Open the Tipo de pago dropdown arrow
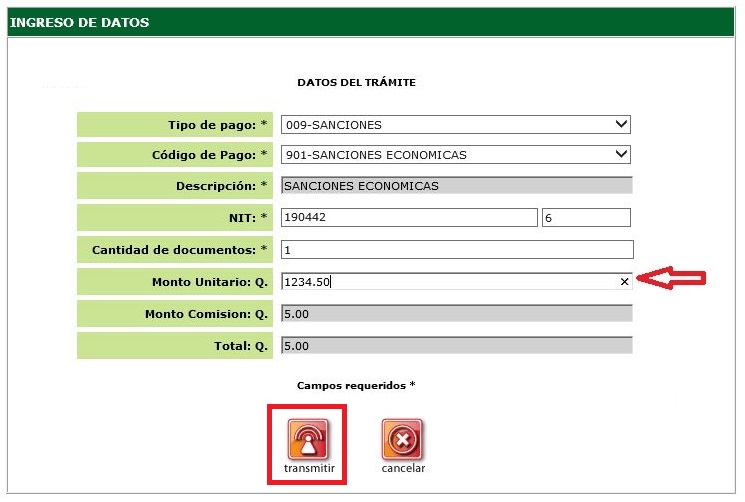The height and width of the screenshot is (502, 745). (622, 125)
